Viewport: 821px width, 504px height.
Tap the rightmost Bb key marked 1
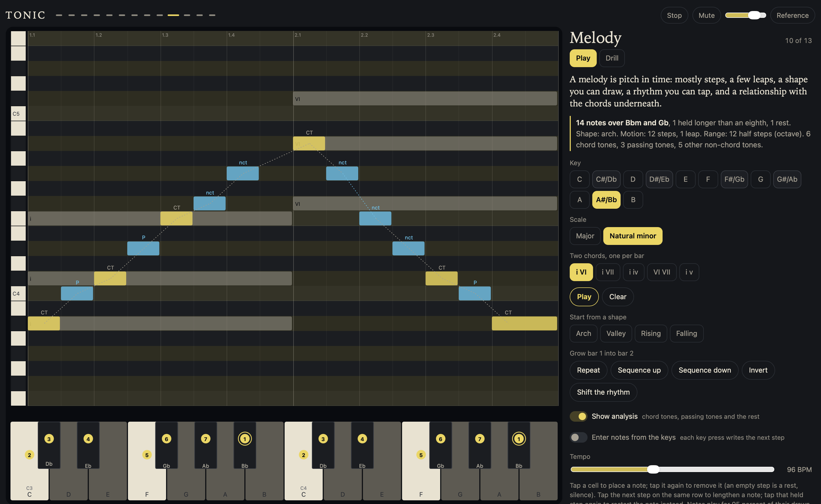pyautogui.click(x=519, y=445)
